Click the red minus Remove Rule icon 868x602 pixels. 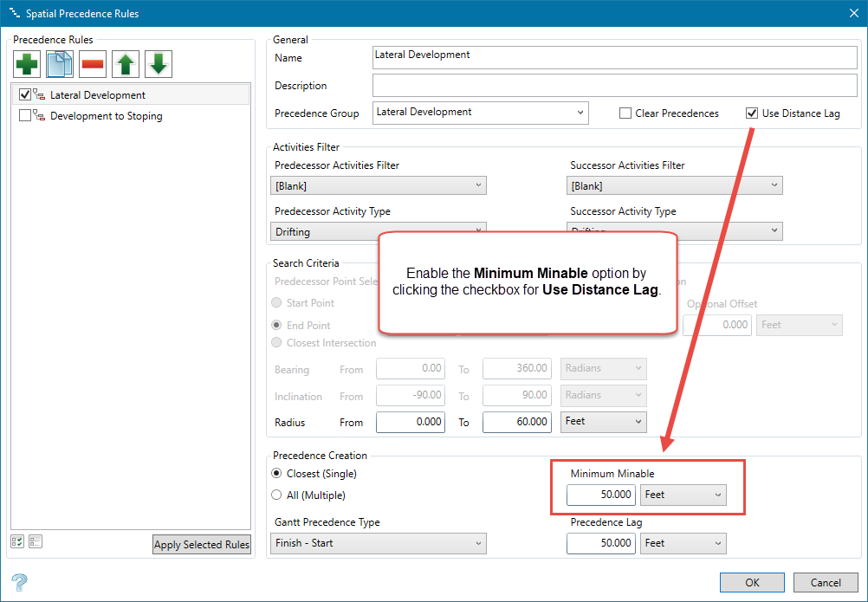[x=93, y=65]
